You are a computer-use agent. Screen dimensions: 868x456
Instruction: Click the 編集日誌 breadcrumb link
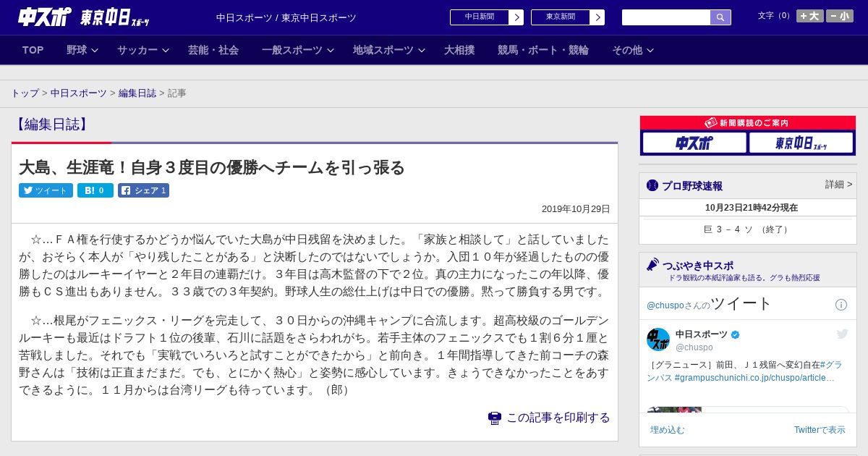click(137, 93)
